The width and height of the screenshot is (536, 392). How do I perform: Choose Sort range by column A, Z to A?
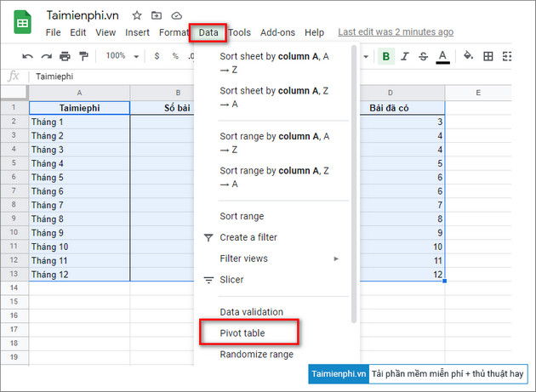coord(277,178)
